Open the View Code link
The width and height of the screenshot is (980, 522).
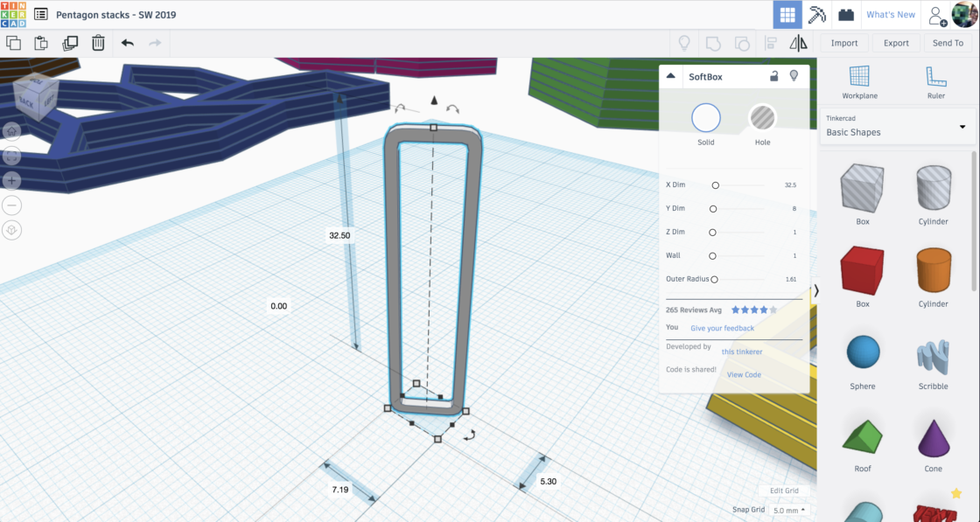[x=744, y=374]
